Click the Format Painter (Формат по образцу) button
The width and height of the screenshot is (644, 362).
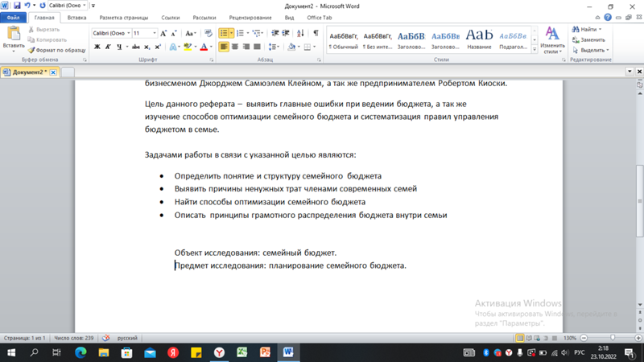(57, 50)
